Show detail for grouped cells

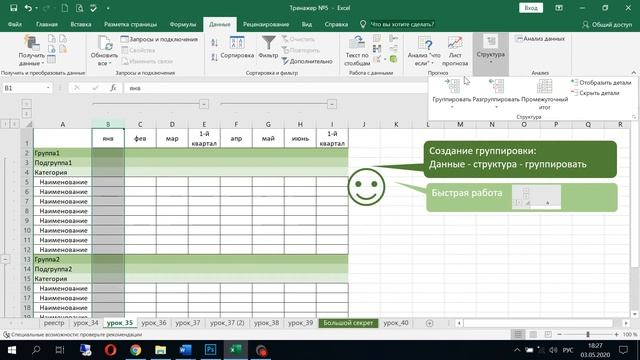pos(601,82)
